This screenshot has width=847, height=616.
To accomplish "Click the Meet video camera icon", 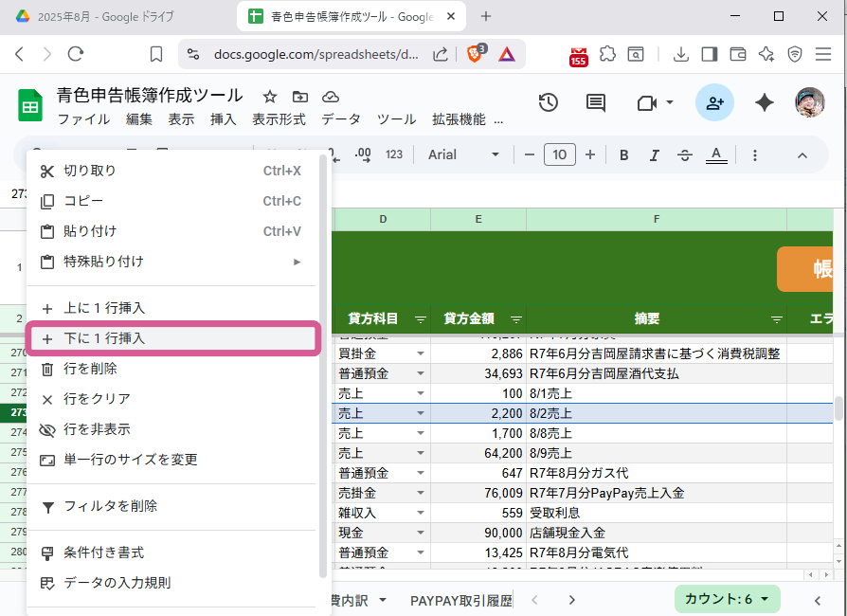I will pos(647,103).
